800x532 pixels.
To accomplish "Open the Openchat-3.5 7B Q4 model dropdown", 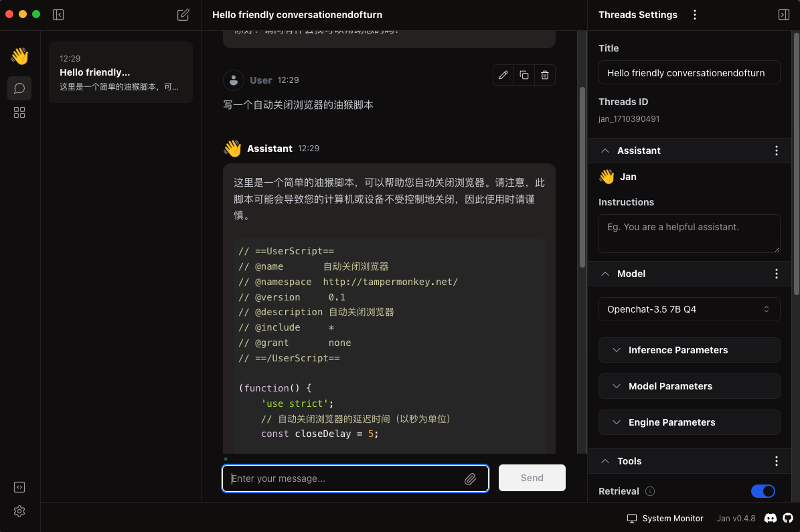I will 689,309.
